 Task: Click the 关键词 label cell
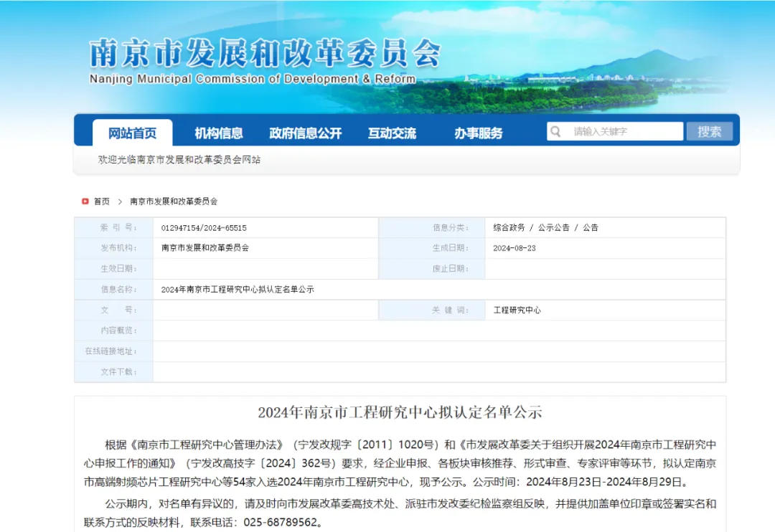click(x=432, y=310)
